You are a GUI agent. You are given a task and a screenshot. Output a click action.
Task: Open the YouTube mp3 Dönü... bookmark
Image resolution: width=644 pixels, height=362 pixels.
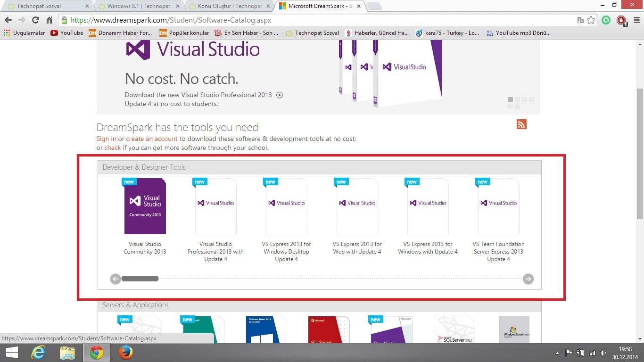point(518,33)
